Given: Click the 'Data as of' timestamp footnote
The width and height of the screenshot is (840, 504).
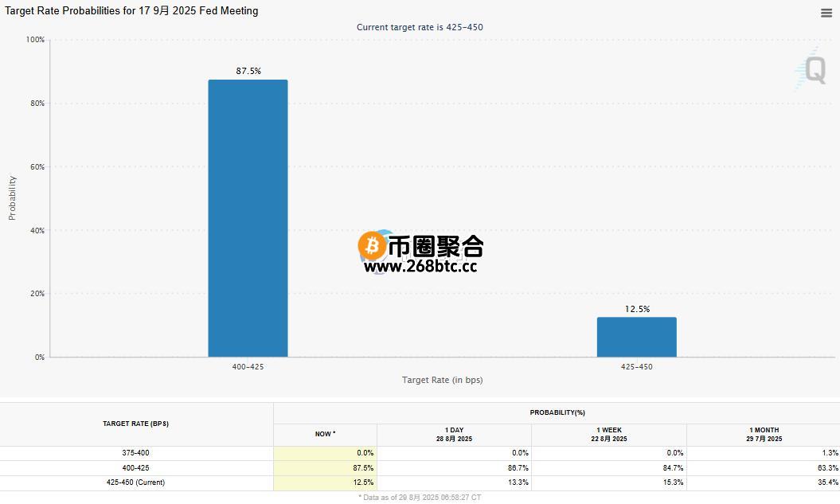Looking at the screenshot, I should (x=420, y=498).
